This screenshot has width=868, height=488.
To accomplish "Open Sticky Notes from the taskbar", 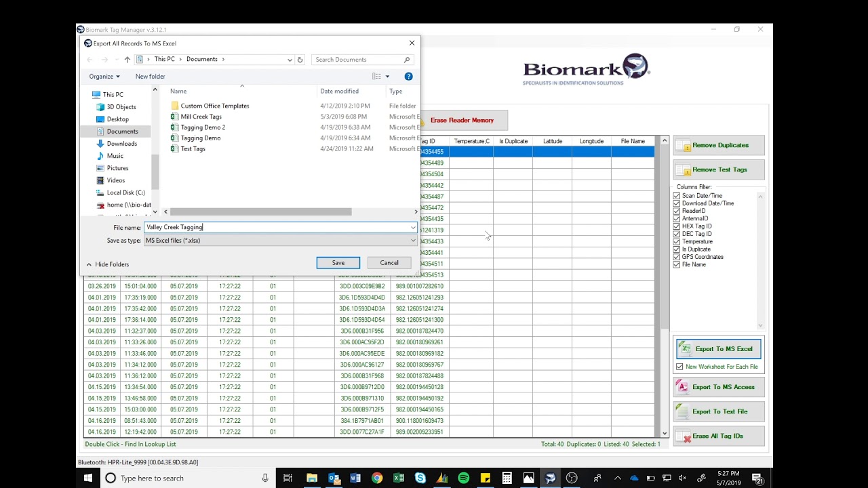I will pos(486,478).
